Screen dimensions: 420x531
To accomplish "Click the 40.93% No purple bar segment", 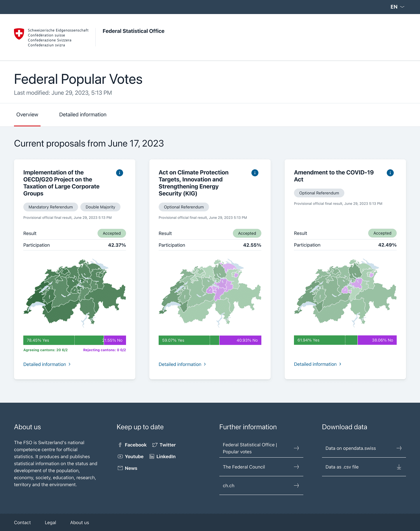I will (240, 340).
